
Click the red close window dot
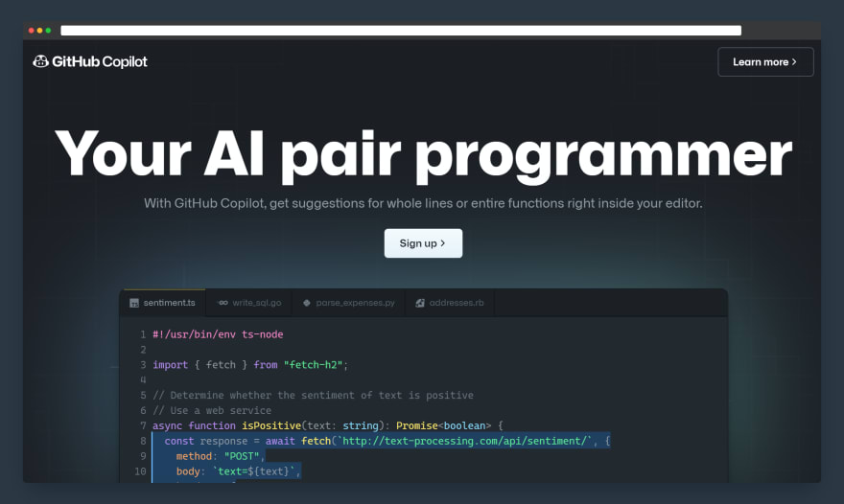[x=32, y=31]
